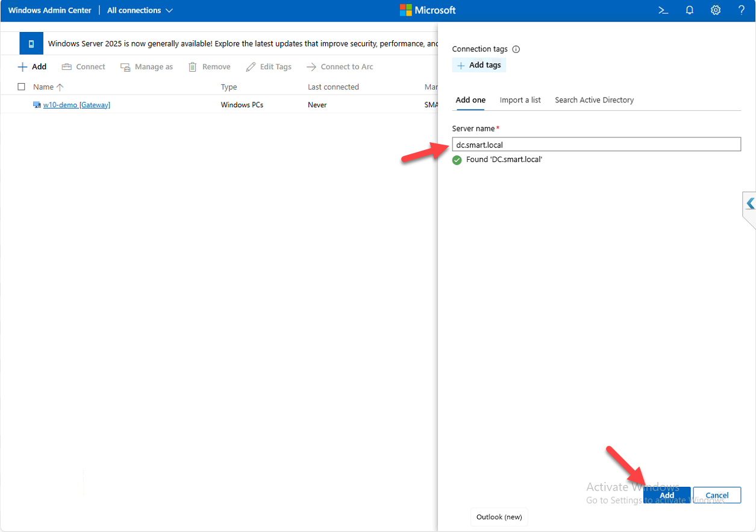
Task: Click the Never last connected cell
Action: click(x=317, y=105)
